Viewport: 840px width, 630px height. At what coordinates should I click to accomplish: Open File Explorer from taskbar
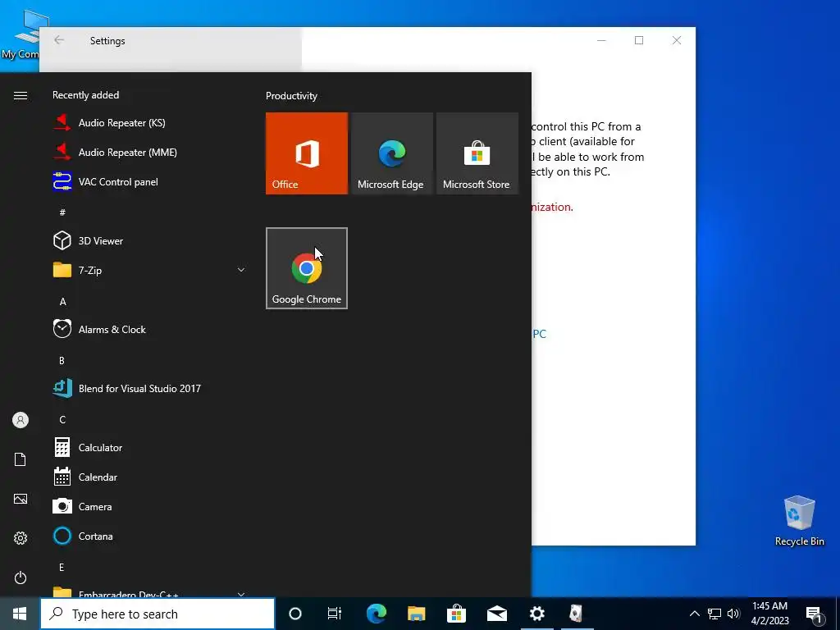416,614
